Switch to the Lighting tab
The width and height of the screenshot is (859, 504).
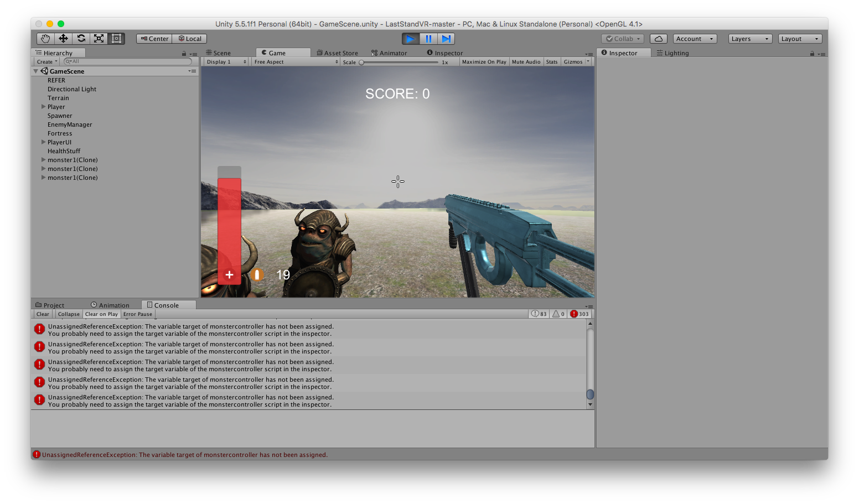673,53
